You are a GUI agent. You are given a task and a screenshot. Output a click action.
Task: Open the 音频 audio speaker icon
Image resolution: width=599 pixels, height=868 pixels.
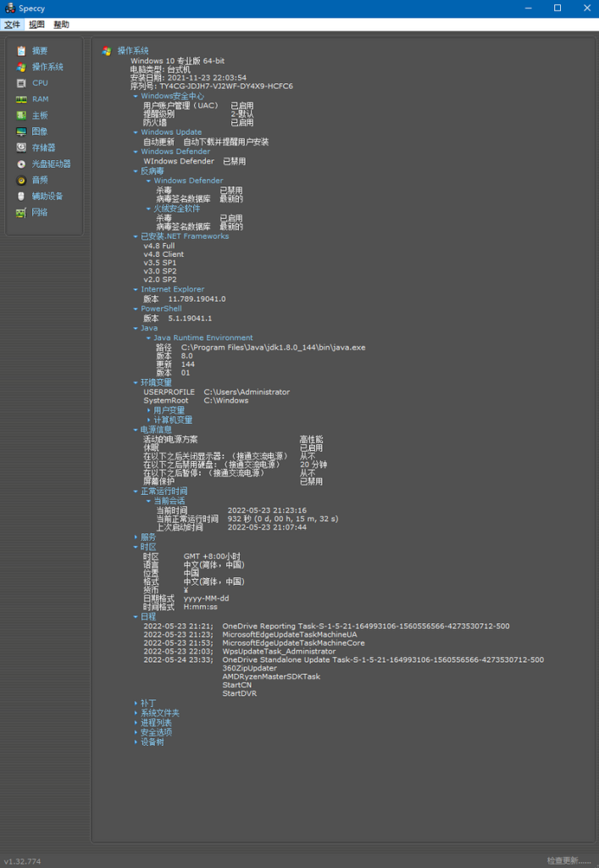pos(21,180)
